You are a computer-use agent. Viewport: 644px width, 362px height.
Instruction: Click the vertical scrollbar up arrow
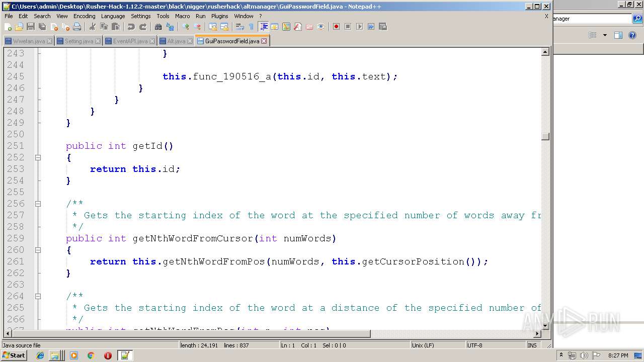pos(545,52)
